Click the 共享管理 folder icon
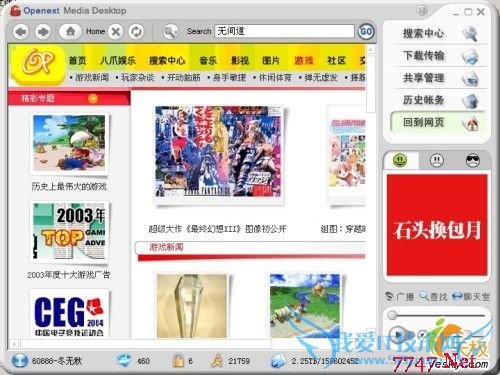Viewport: 500px width, 375px height. (x=470, y=79)
